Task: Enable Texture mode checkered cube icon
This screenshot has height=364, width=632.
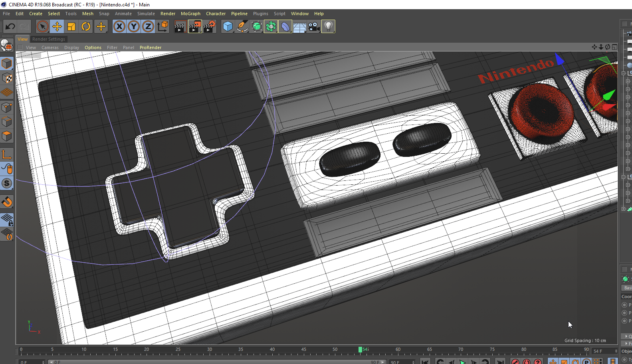Action: (7, 78)
